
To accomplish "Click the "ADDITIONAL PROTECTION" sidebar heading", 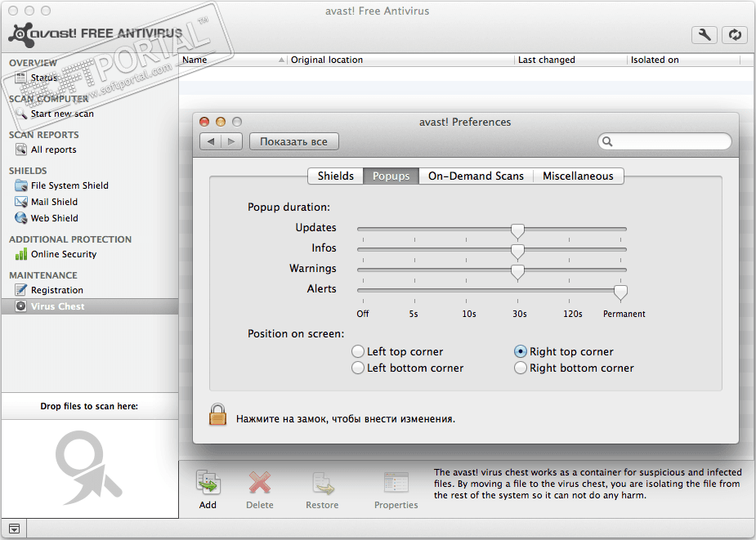I will click(70, 239).
